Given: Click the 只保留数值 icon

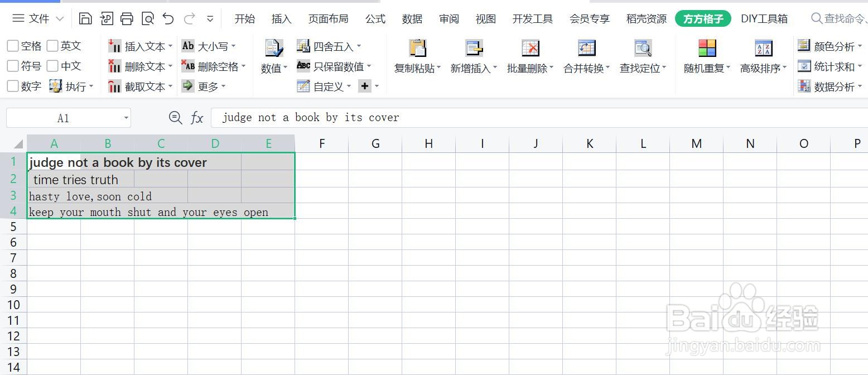Looking at the screenshot, I should [303, 66].
